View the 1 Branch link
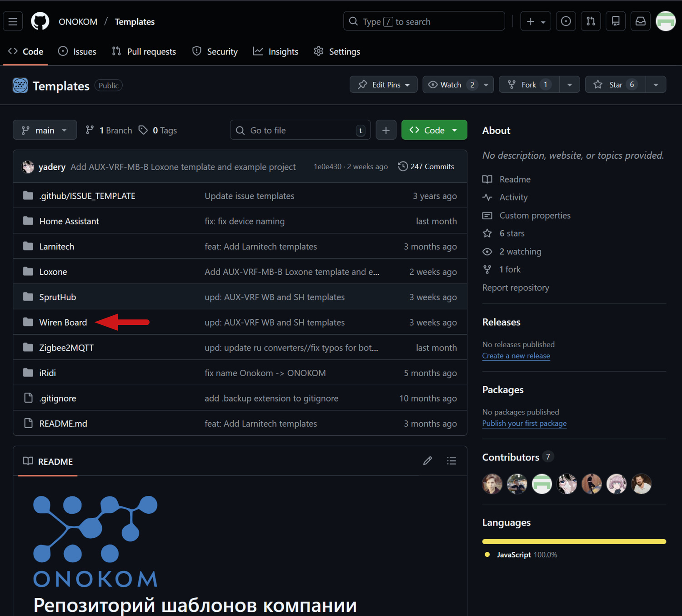This screenshot has height=616, width=682. coord(109,130)
